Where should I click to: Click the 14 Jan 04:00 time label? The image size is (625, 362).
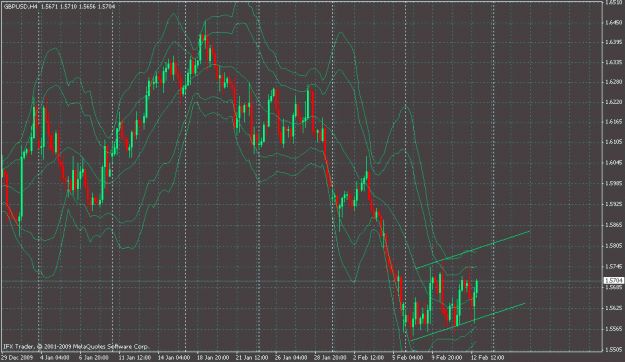click(173, 357)
